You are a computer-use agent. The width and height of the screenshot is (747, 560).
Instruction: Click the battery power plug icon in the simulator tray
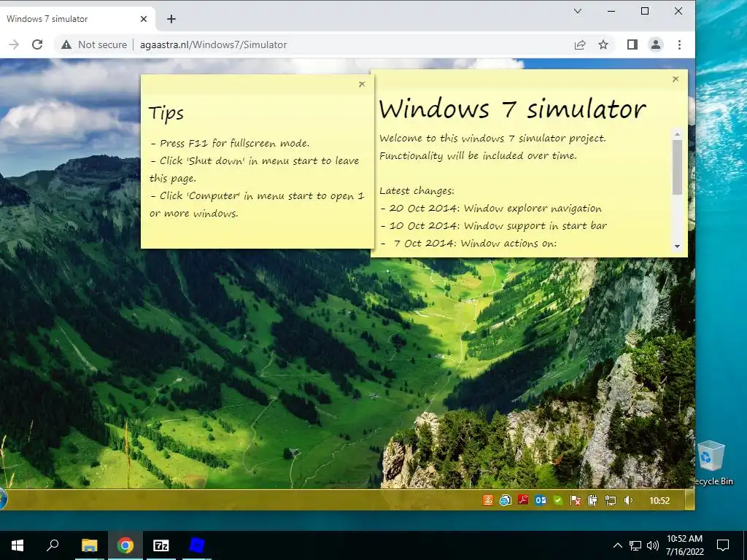(x=592, y=500)
